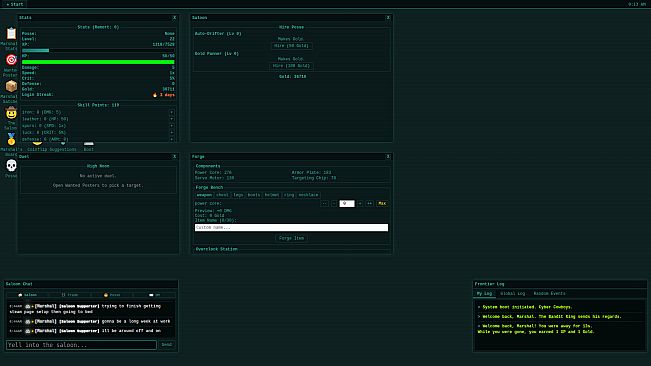Hire Gold Panner for 100 Gold

291,66
